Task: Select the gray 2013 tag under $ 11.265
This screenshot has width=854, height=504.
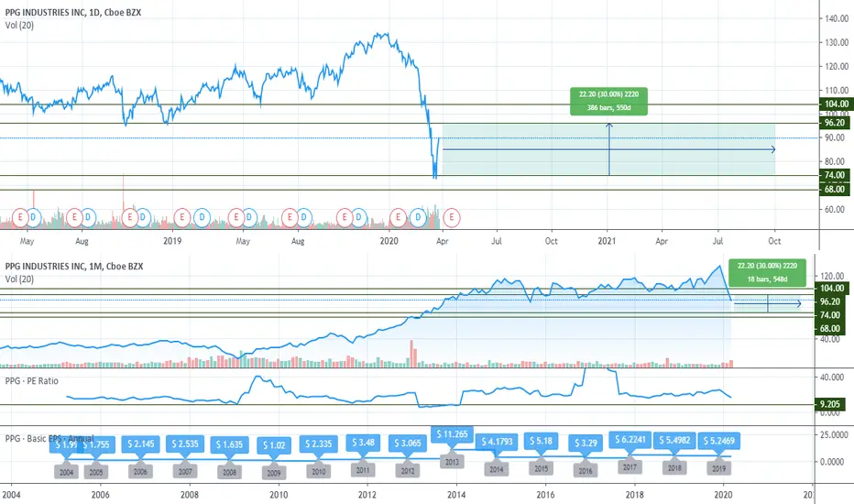Action: coord(452,462)
